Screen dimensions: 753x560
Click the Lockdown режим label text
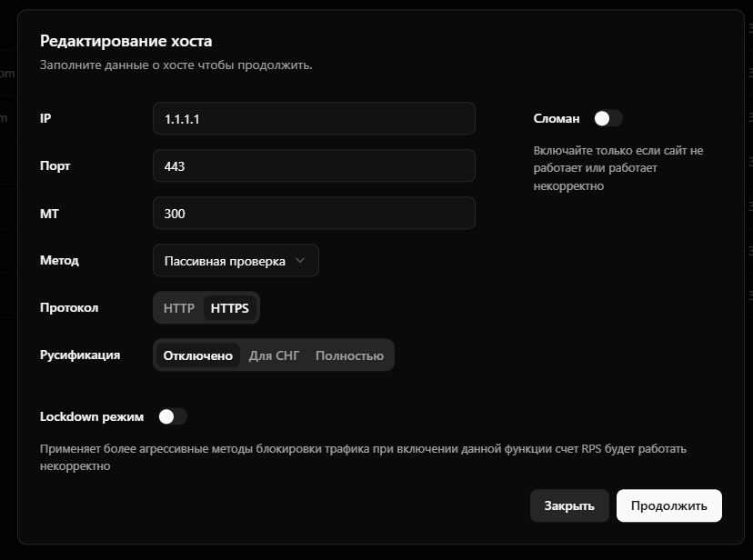pos(92,416)
